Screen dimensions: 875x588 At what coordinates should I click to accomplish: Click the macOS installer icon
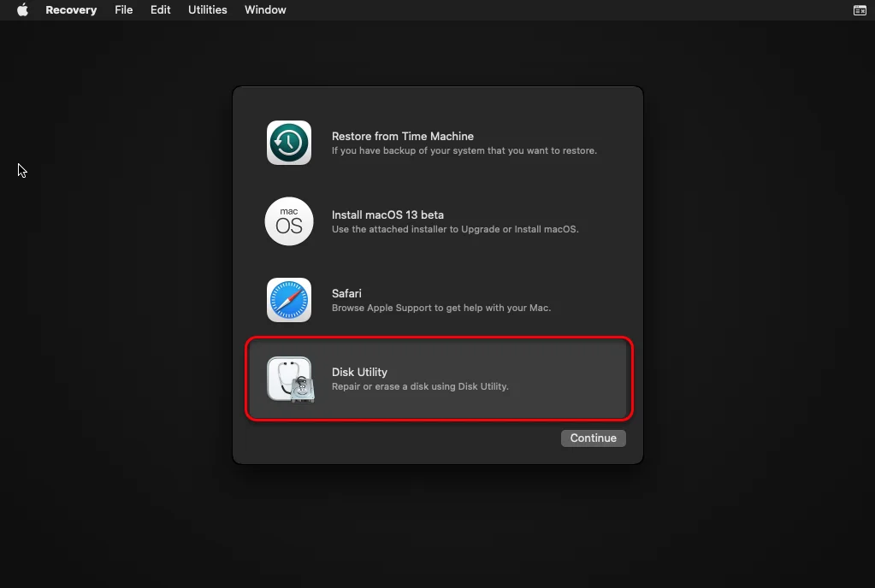(x=289, y=221)
